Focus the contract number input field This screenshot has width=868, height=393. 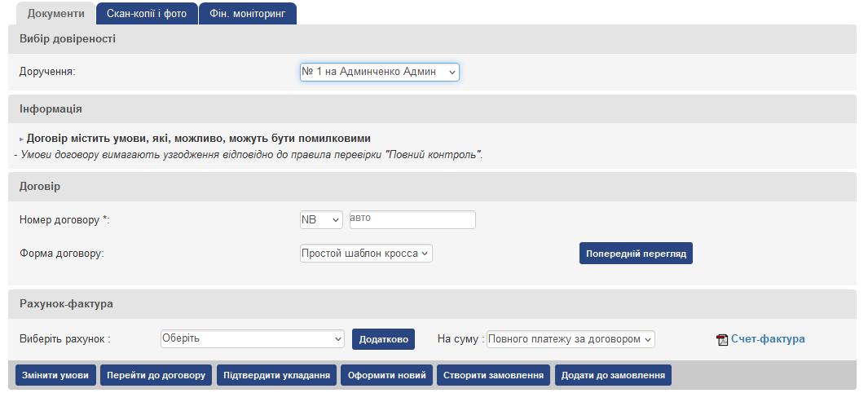click(x=412, y=220)
